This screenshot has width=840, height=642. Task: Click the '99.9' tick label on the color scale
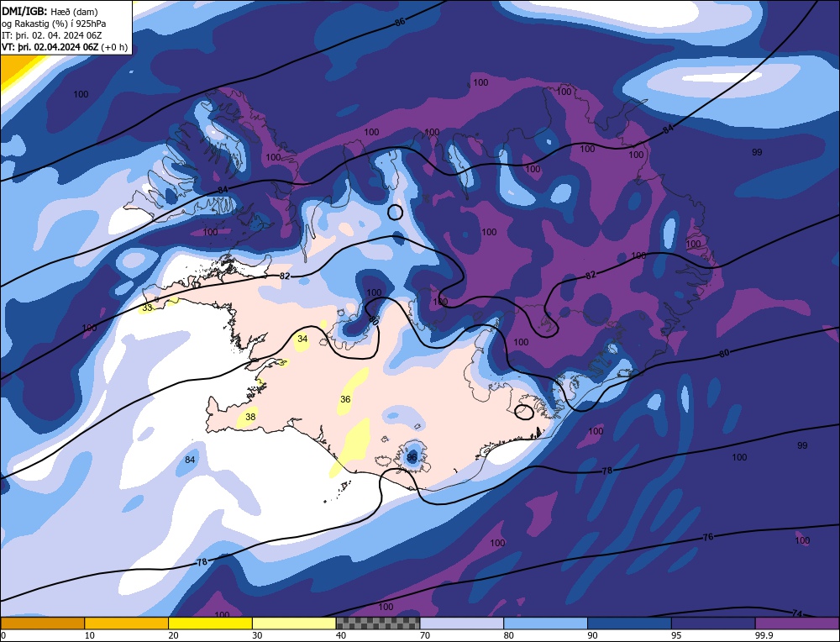pyautogui.click(x=764, y=635)
